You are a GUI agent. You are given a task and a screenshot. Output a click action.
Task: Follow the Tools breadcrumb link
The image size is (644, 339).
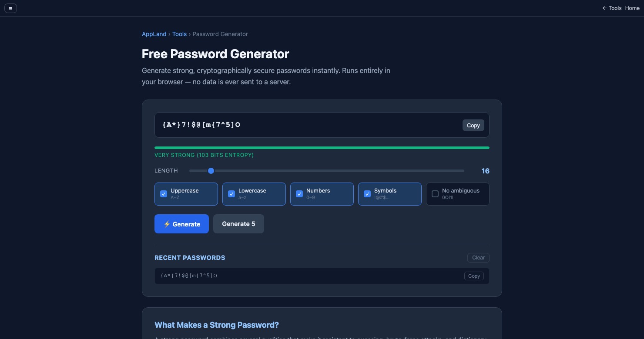[x=179, y=34]
